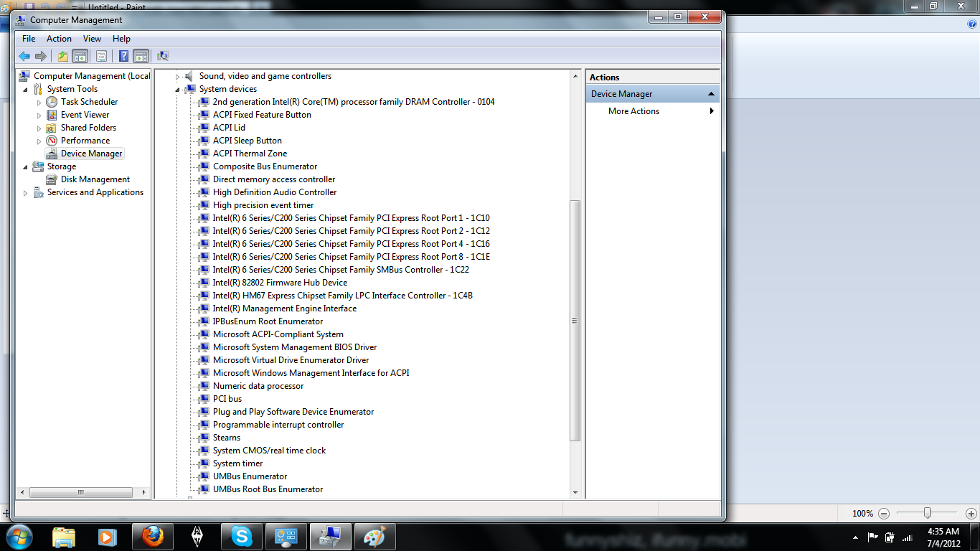Collapse the System devices category
Image resolution: width=980 pixels, height=551 pixels.
[x=178, y=90]
